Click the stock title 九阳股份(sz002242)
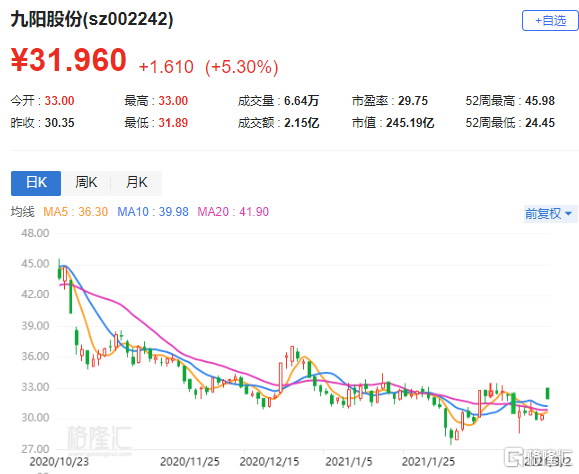This screenshot has width=579, height=474. click(92, 19)
